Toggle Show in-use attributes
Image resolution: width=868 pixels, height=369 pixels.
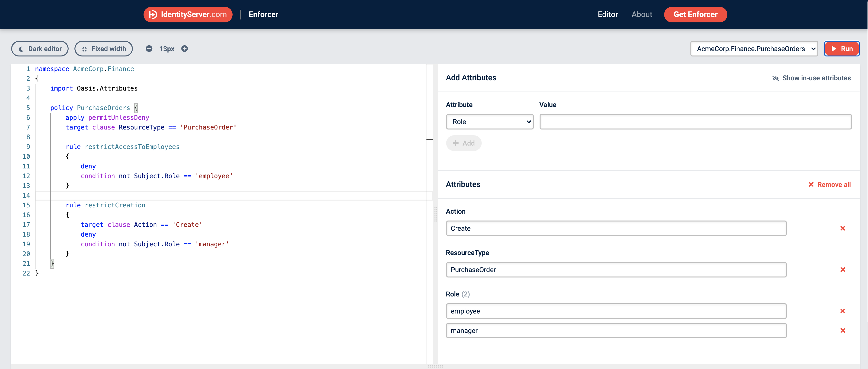tap(811, 78)
